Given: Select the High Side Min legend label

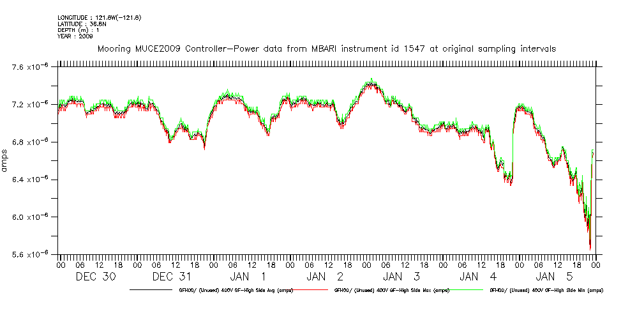Looking at the screenshot, I should (546, 290).
